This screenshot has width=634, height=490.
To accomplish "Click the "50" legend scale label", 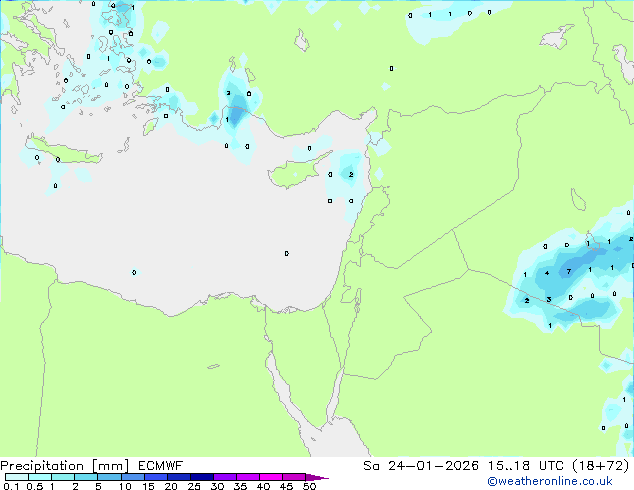I will coord(309,486).
